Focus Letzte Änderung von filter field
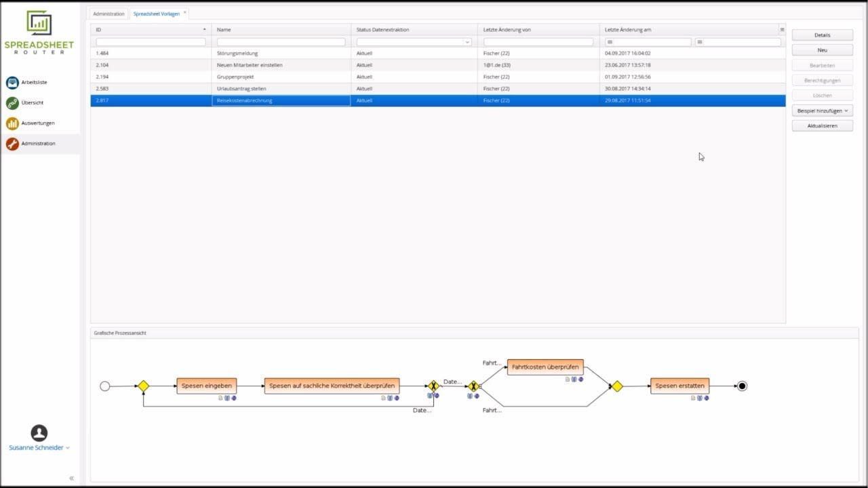 coord(538,42)
